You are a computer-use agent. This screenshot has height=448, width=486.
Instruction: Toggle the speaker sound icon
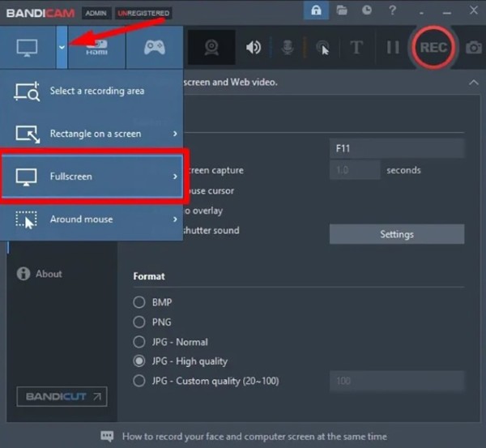254,48
